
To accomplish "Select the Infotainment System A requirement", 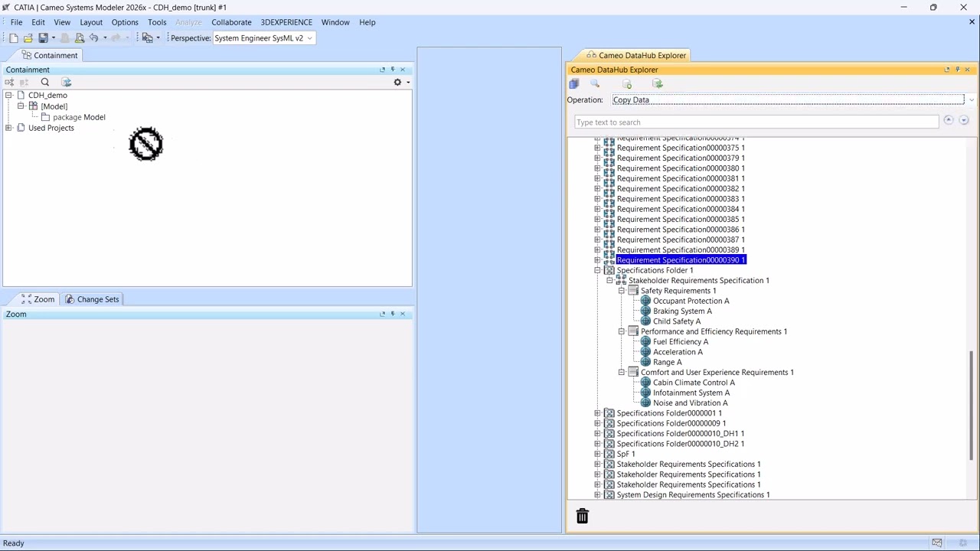I will 691,393.
